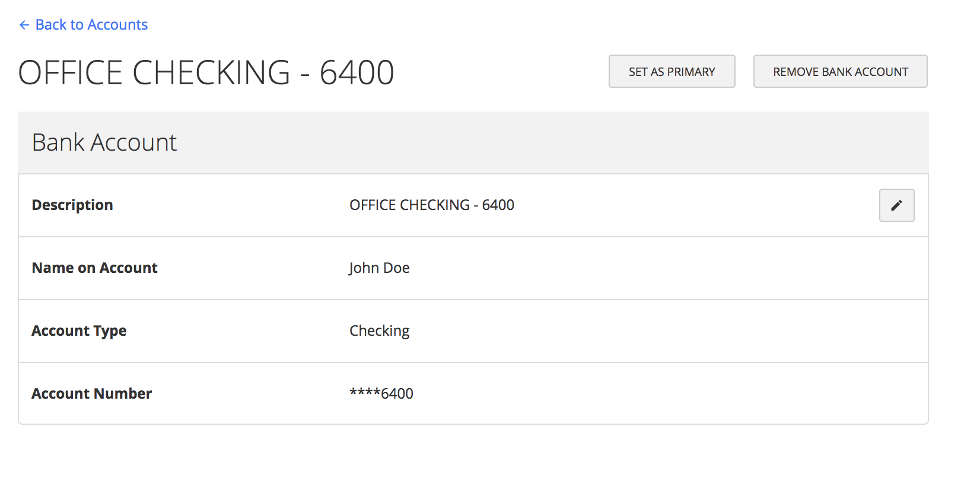Click the OFFICE CHECKING - 6400 page title
Image resolution: width=980 pixels, height=477 pixels.
[x=206, y=72]
